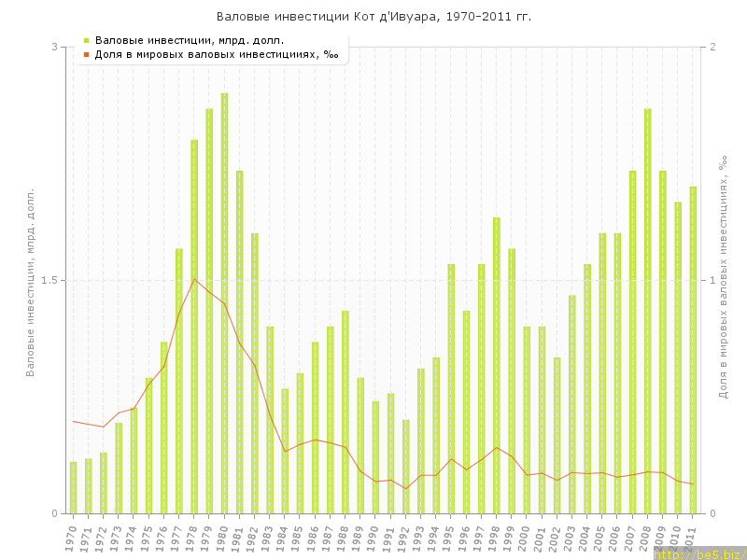This screenshot has height=560, width=747.
Task: Click the right axis value 2 at top
Action: coord(712,47)
